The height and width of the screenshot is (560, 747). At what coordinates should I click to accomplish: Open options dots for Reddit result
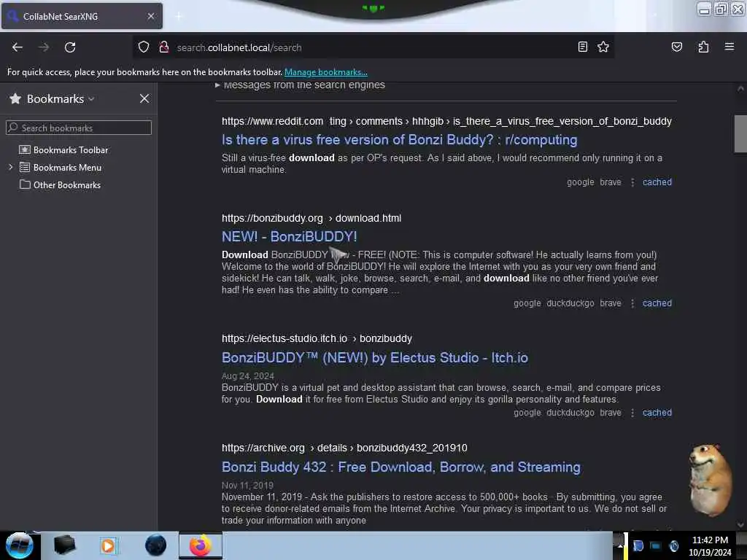(632, 182)
